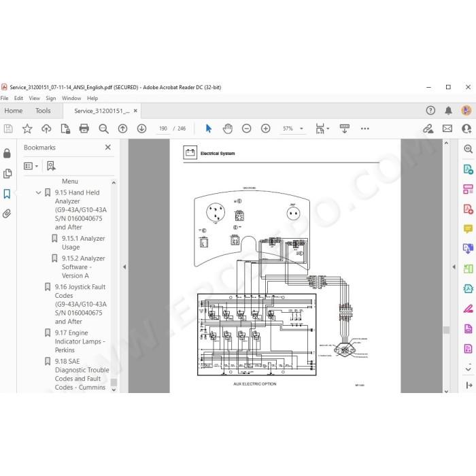Viewport: 476px width, 476px height.
Task: Open the Create PDF tool
Action: 468,209
